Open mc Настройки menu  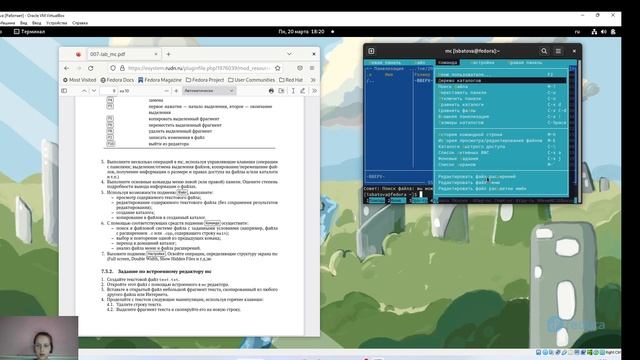point(482,62)
